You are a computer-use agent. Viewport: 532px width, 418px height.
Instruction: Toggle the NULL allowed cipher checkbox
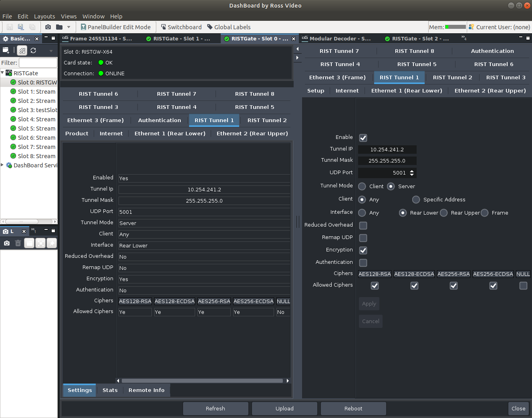(523, 285)
